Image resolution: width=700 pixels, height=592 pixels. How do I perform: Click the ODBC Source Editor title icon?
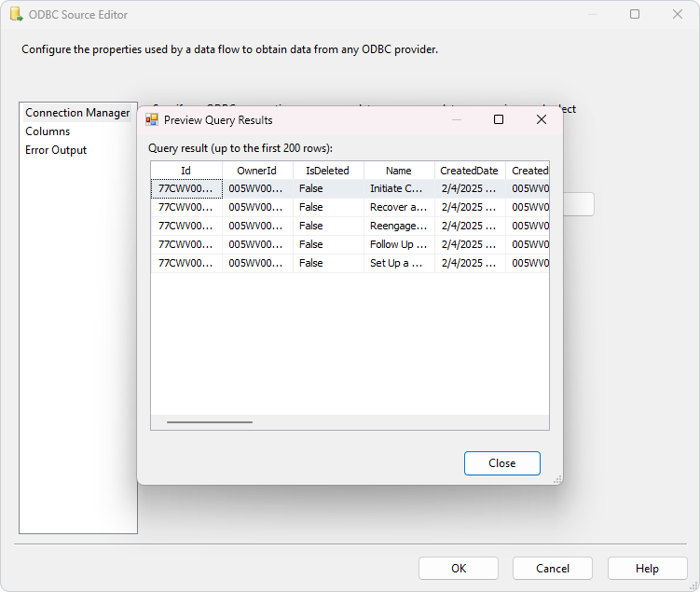(16, 15)
